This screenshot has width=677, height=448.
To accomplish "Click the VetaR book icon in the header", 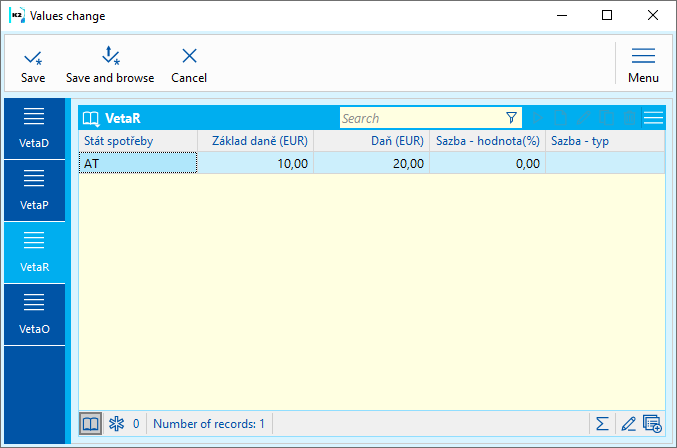I will [92, 118].
